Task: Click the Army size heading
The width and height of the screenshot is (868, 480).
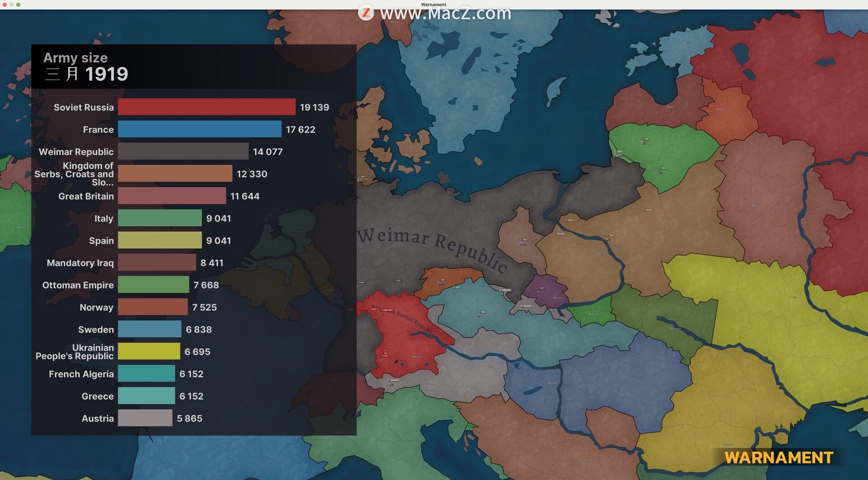Action: (75, 58)
